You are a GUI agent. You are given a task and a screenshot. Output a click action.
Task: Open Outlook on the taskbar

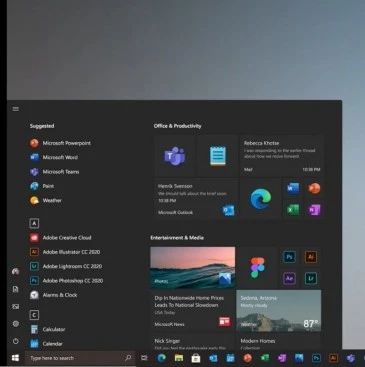click(x=213, y=358)
